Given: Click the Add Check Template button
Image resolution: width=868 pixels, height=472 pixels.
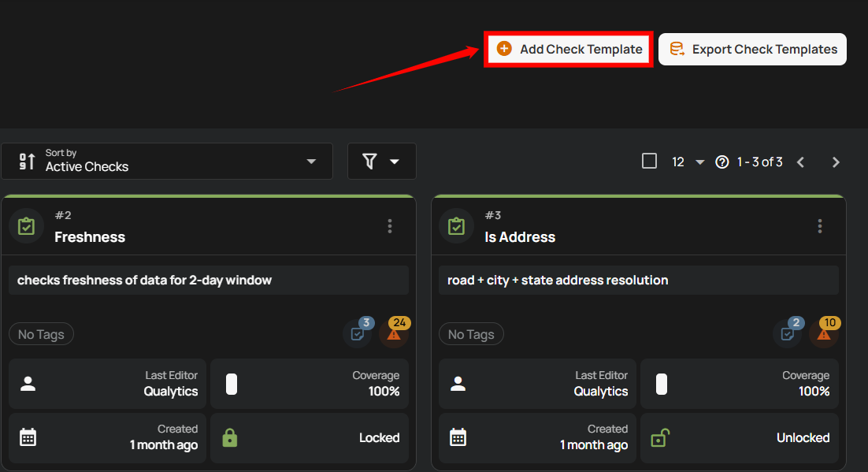Looking at the screenshot, I should pos(569,49).
